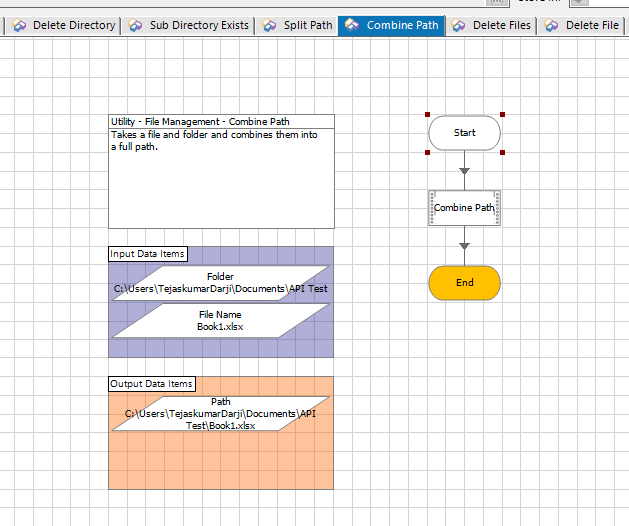The width and height of the screenshot is (629, 526).
Task: Switch to the Delete Files tab
Action: [501, 25]
